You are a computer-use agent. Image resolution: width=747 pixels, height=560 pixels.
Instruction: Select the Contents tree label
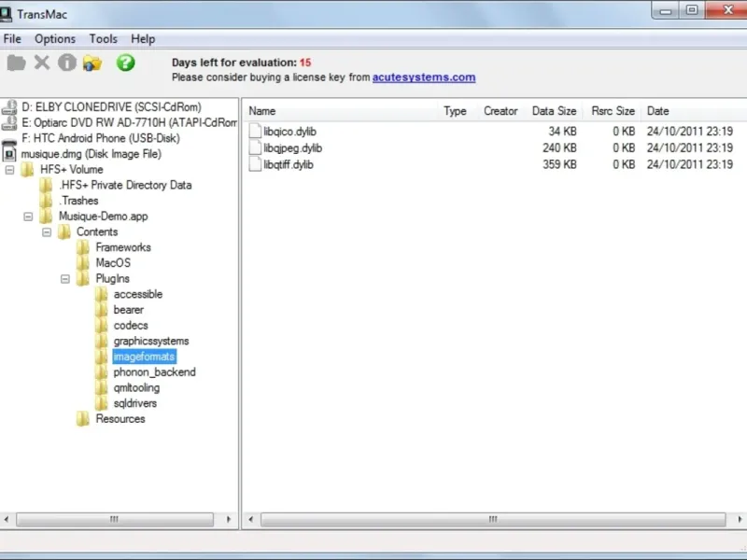(97, 231)
